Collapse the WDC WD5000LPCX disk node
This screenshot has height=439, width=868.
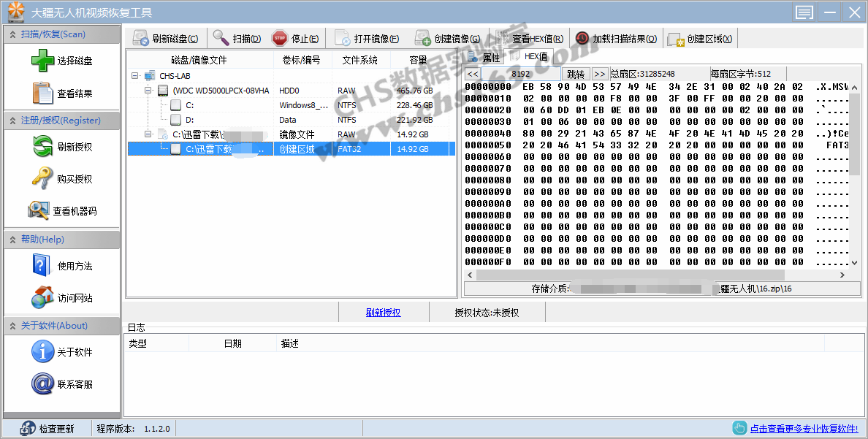pos(148,90)
